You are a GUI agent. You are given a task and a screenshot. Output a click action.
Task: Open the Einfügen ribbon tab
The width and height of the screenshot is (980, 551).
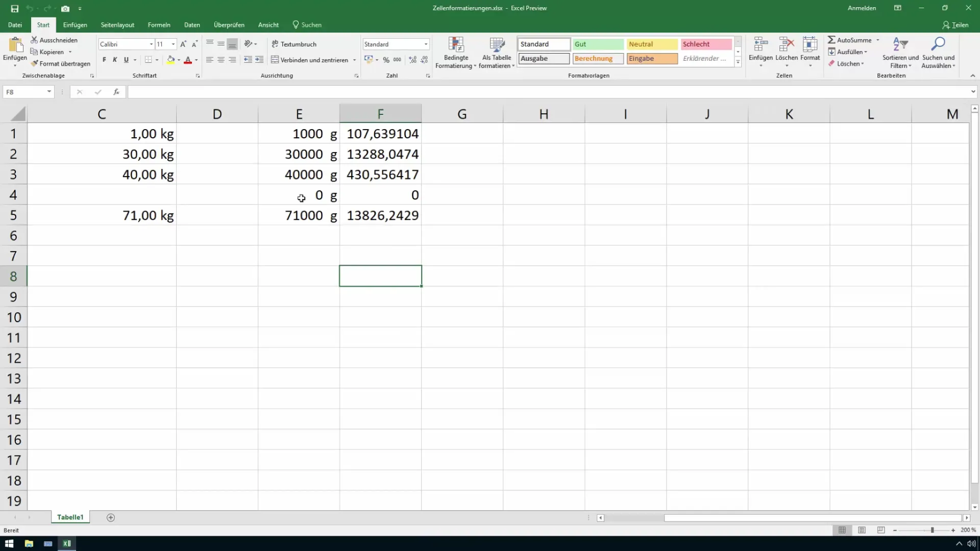[x=75, y=25]
